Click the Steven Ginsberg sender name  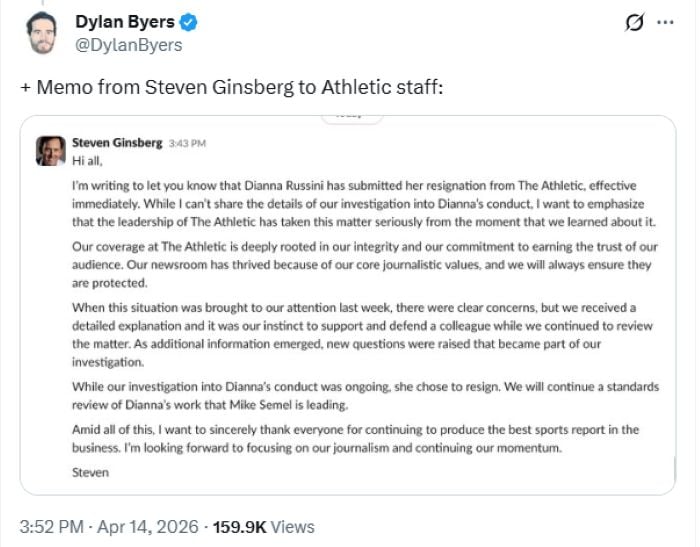117,143
